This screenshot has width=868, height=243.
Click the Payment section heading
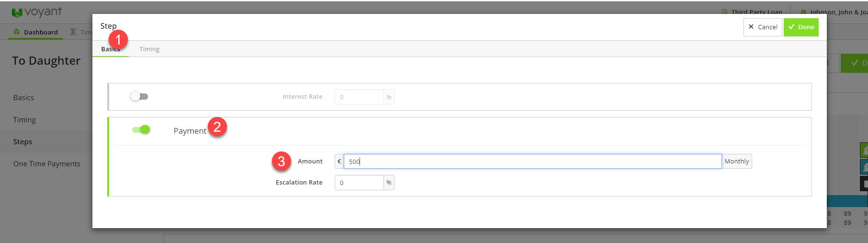(190, 131)
